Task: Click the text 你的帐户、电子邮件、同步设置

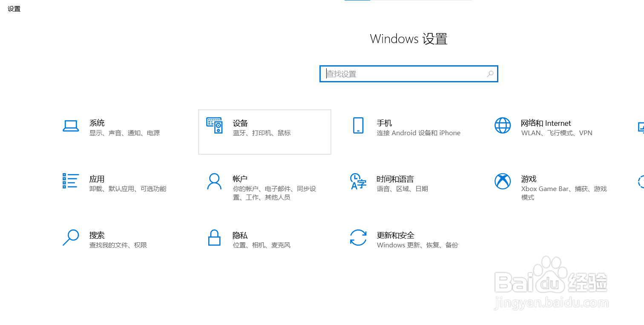Action: [x=275, y=193]
